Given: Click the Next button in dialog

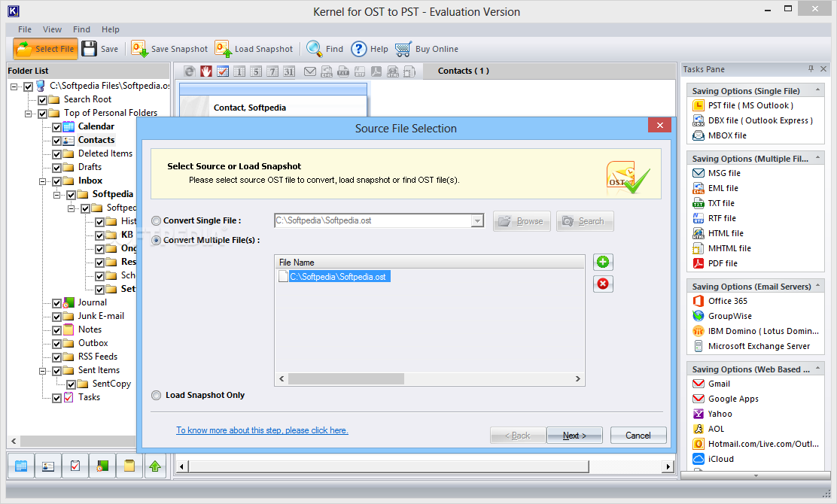Looking at the screenshot, I should [x=574, y=436].
